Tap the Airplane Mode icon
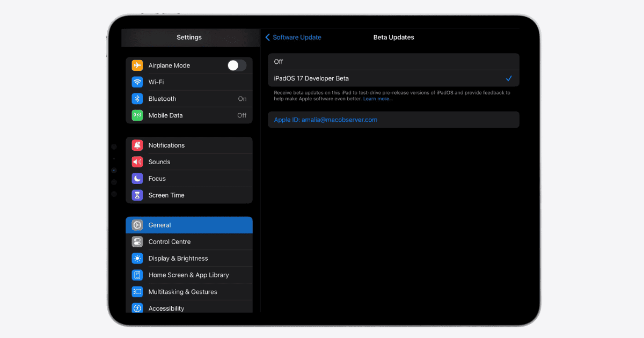Image resolution: width=644 pixels, height=338 pixels. (137, 65)
